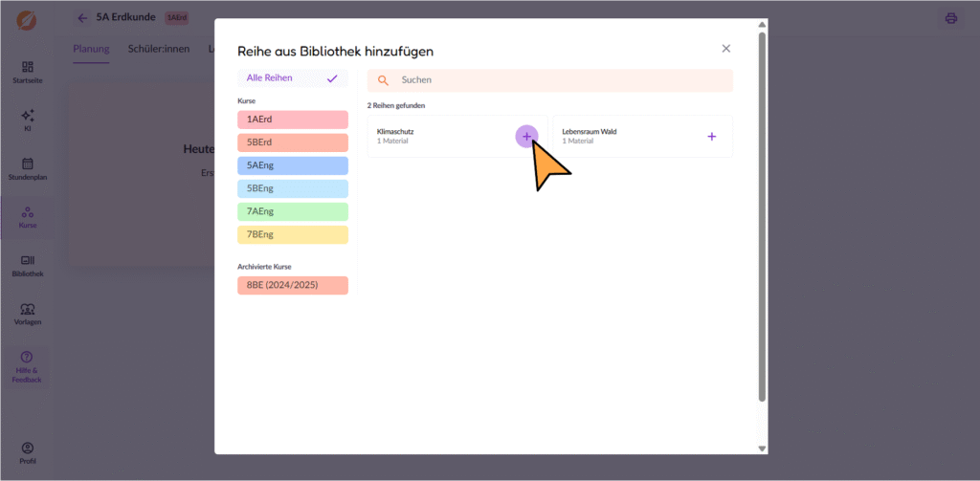This screenshot has height=481, width=980.
Task: Open Profil at the sidebar bottom
Action: 27,452
